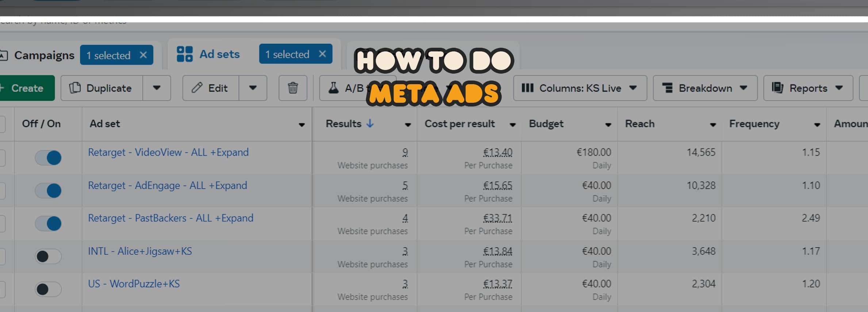Viewport: 868px width, 312px height.
Task: Click the Edit pencil button
Action: (211, 88)
